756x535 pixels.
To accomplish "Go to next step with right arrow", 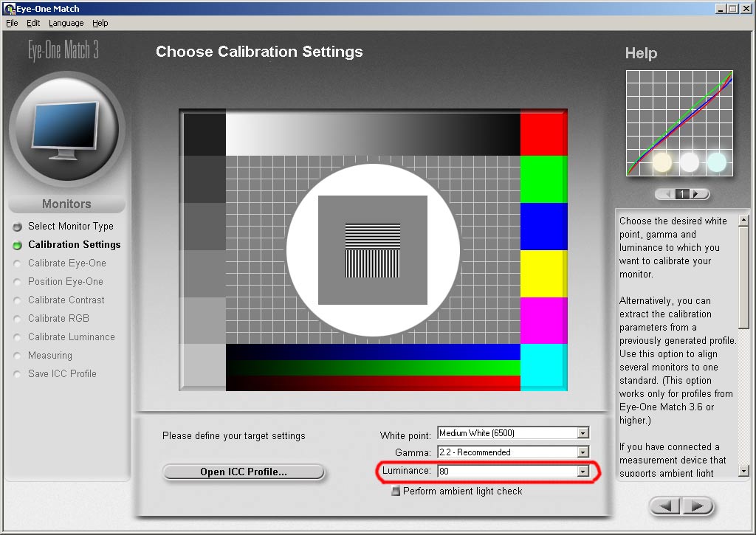I will [x=697, y=506].
